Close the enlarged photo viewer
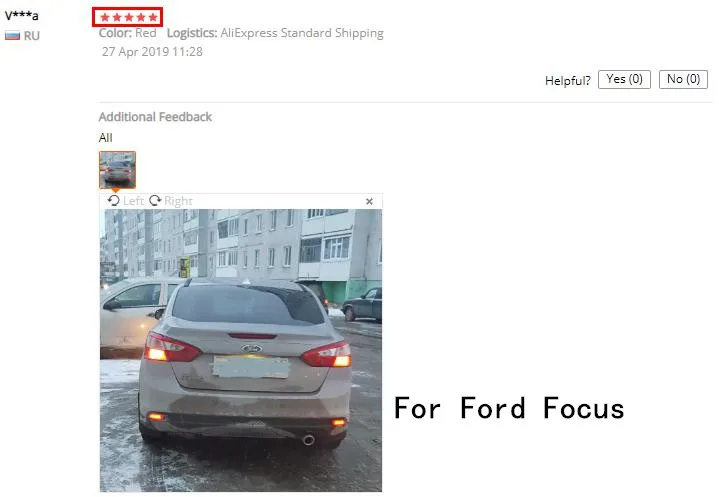719x497 pixels. tap(370, 201)
